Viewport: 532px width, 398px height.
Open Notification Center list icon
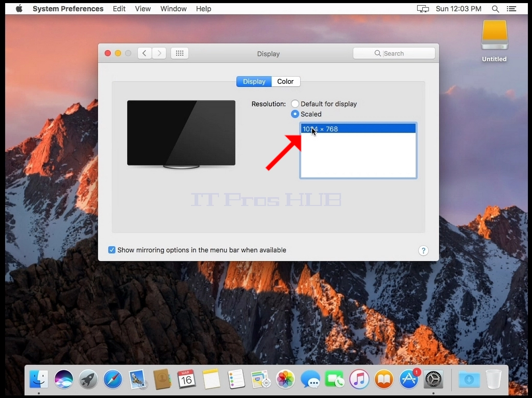[x=511, y=9]
